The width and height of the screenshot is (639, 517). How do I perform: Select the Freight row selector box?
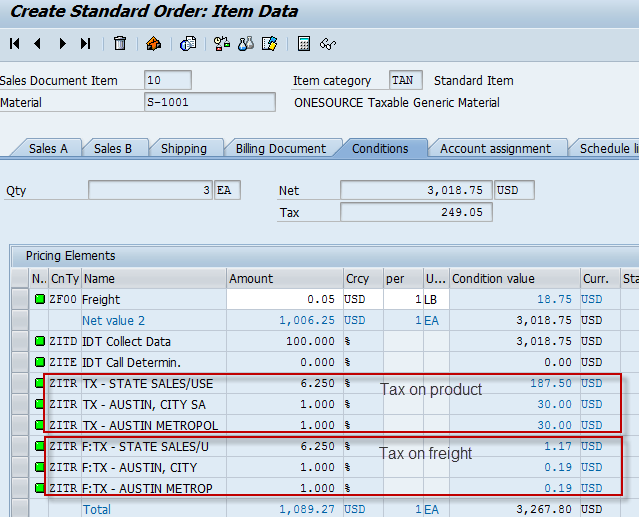pyautogui.click(x=19, y=299)
